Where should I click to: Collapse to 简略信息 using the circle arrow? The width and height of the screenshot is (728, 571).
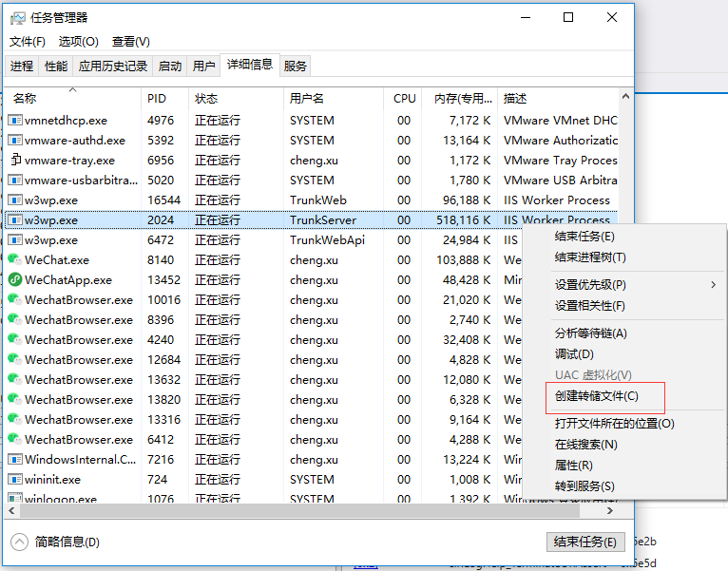(x=20, y=542)
